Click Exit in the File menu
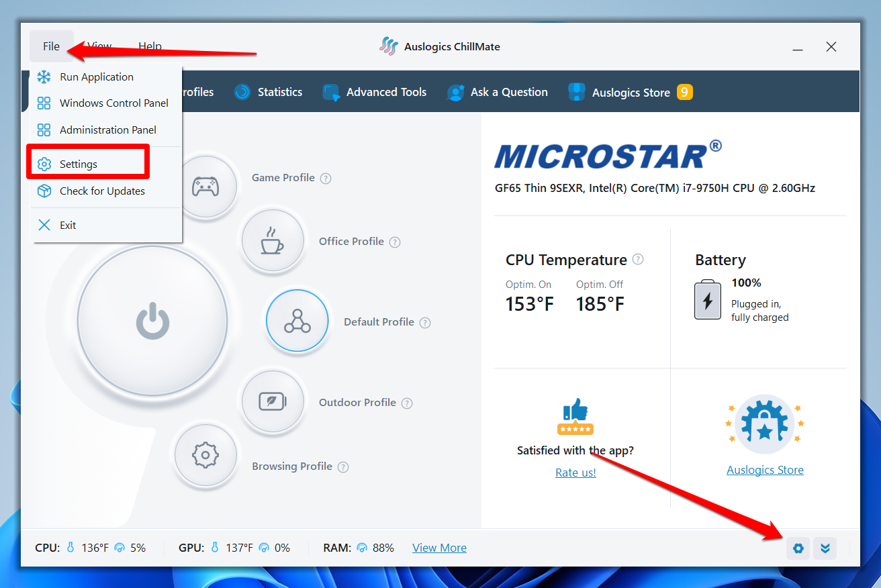This screenshot has height=588, width=881. [68, 226]
